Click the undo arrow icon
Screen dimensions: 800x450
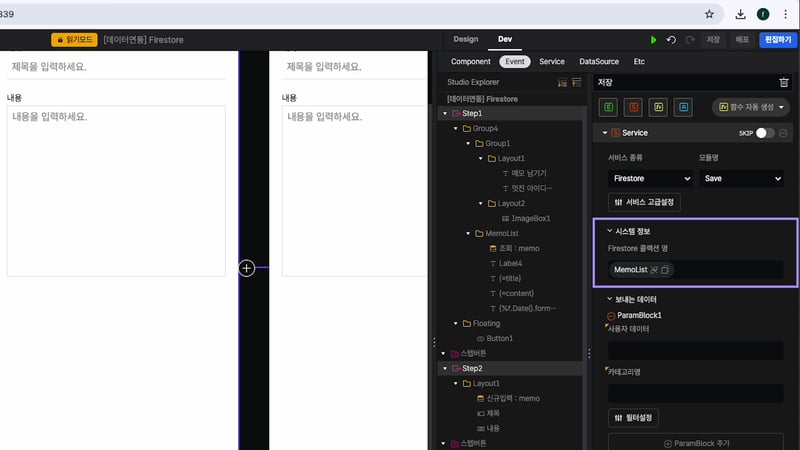click(671, 40)
